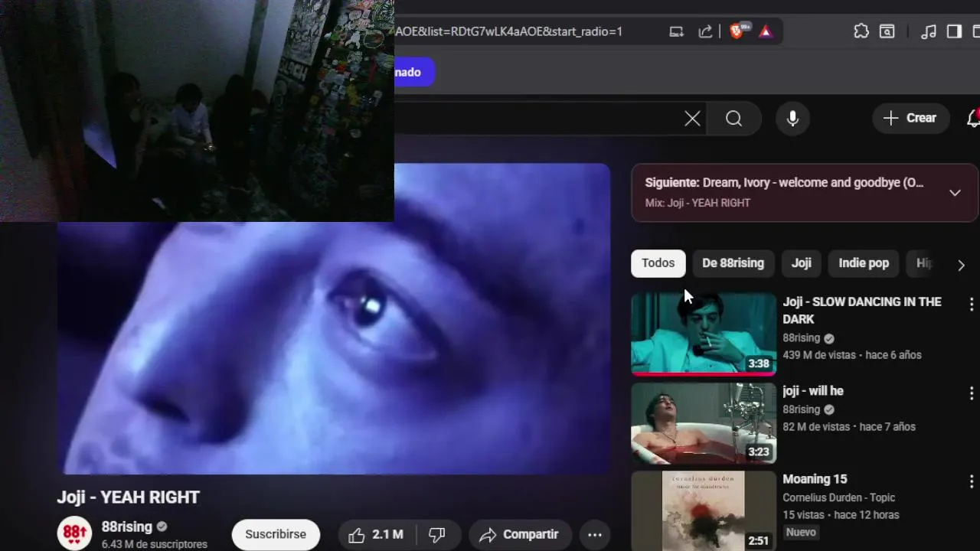Click Cornelius Durden - Topic channel name

point(841,497)
